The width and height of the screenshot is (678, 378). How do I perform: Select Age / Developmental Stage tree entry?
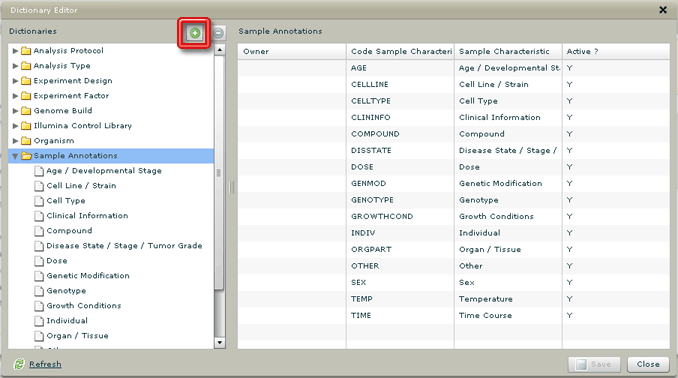pos(104,171)
